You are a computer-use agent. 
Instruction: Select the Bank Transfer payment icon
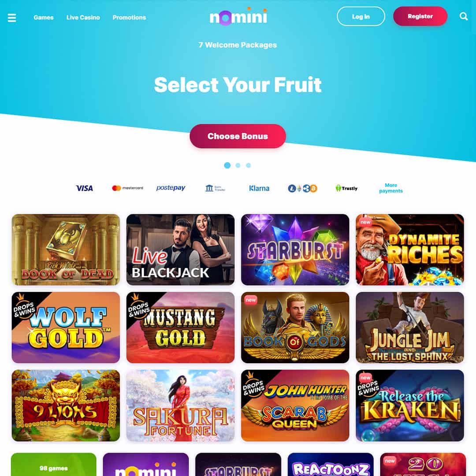click(x=215, y=188)
